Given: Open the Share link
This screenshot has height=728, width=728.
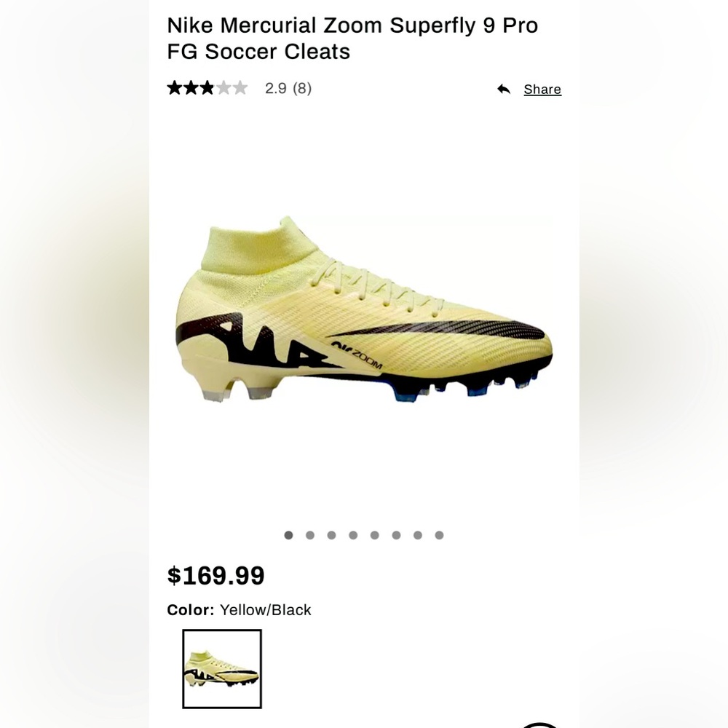Looking at the screenshot, I should [542, 89].
